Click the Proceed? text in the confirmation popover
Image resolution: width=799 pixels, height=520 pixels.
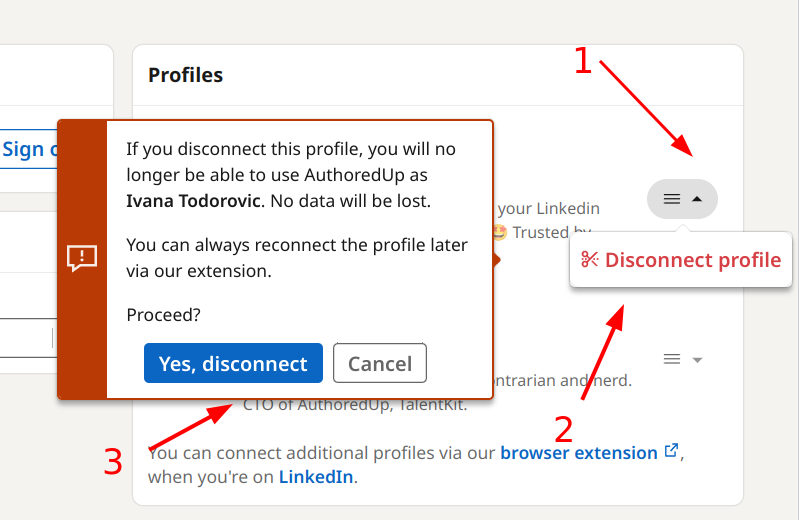coord(164,315)
